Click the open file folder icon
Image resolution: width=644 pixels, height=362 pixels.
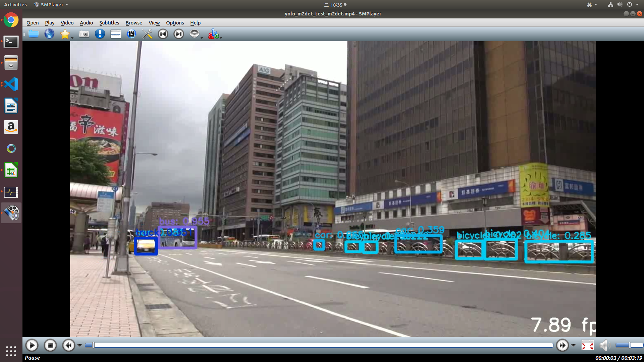tap(34, 34)
